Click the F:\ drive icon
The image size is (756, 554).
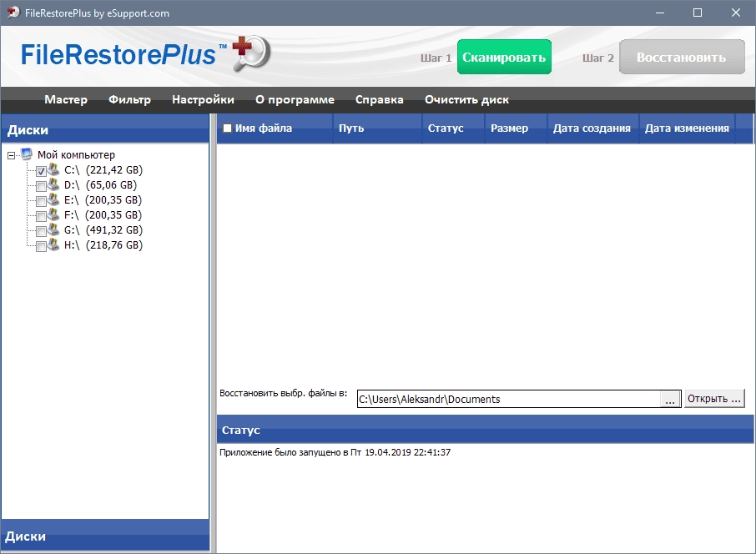pos(53,214)
